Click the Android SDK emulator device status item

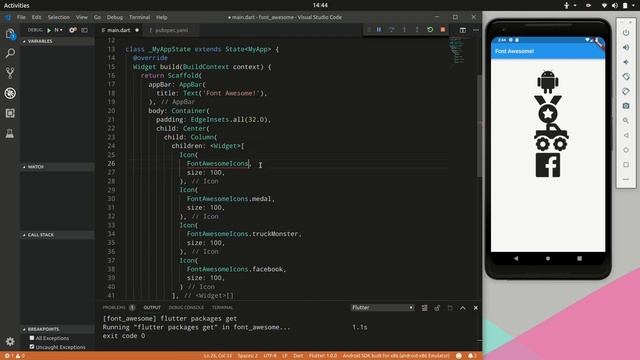tap(396, 356)
